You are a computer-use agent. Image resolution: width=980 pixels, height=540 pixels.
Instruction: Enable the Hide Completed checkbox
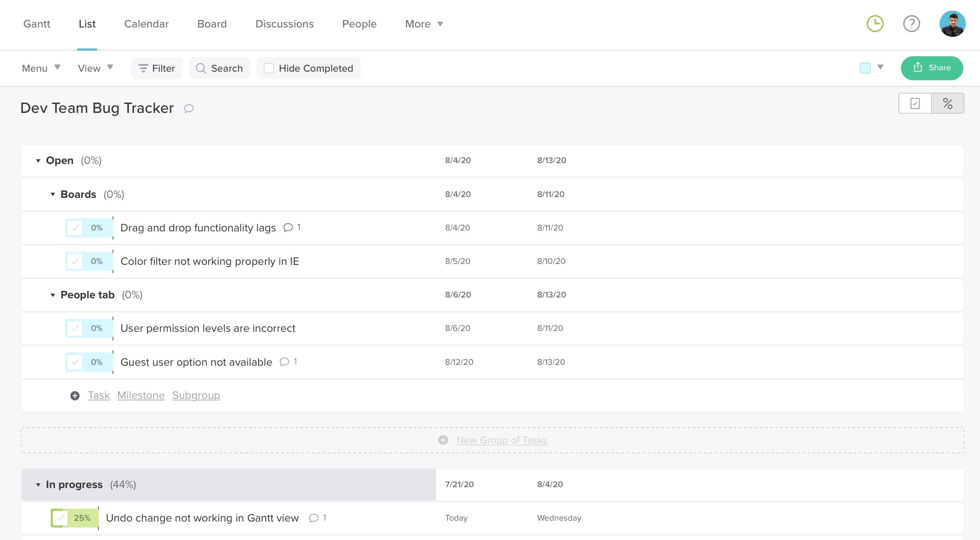[269, 68]
